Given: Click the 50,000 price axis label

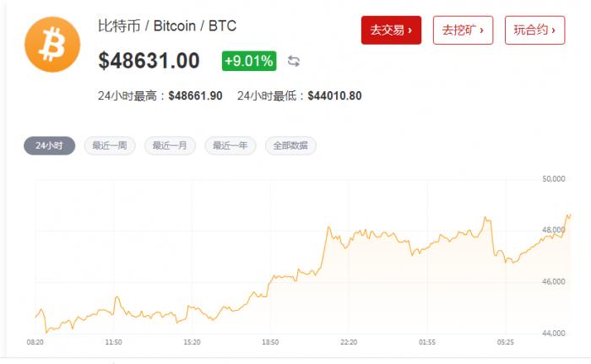Looking at the screenshot, I should click(x=553, y=178).
